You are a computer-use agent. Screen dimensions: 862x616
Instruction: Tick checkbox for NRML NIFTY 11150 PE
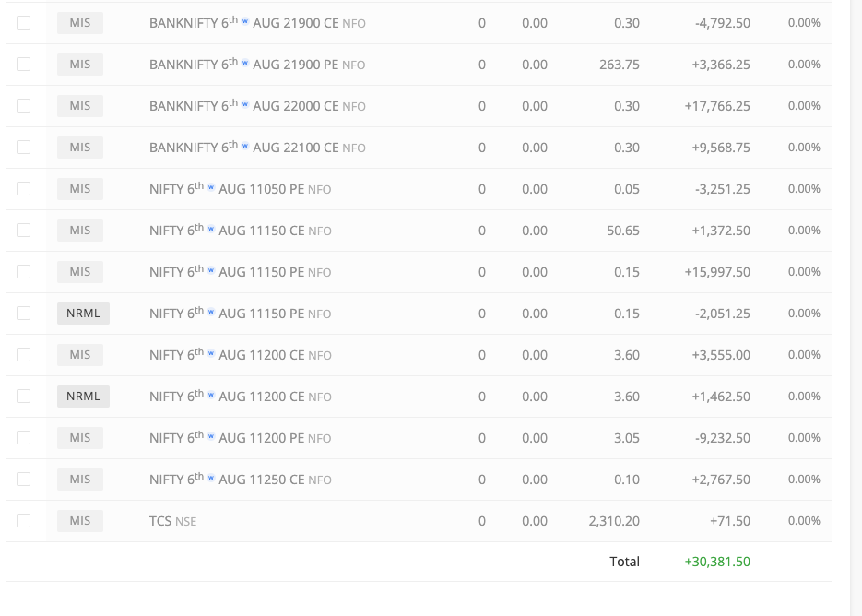(24, 313)
